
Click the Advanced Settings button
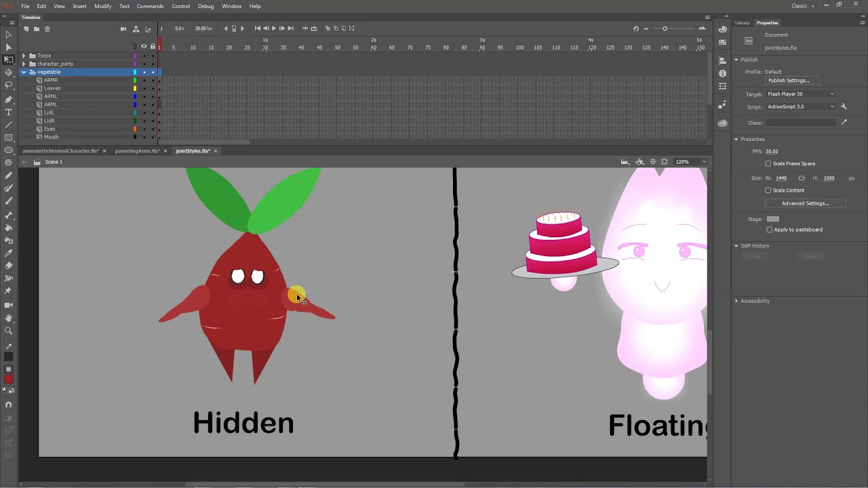click(805, 203)
